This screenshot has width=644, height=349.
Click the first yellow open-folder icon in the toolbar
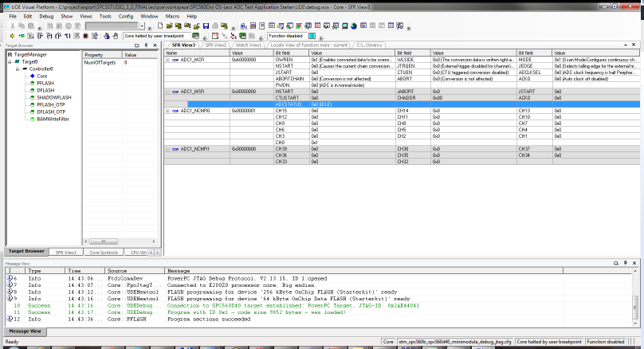(169, 25)
